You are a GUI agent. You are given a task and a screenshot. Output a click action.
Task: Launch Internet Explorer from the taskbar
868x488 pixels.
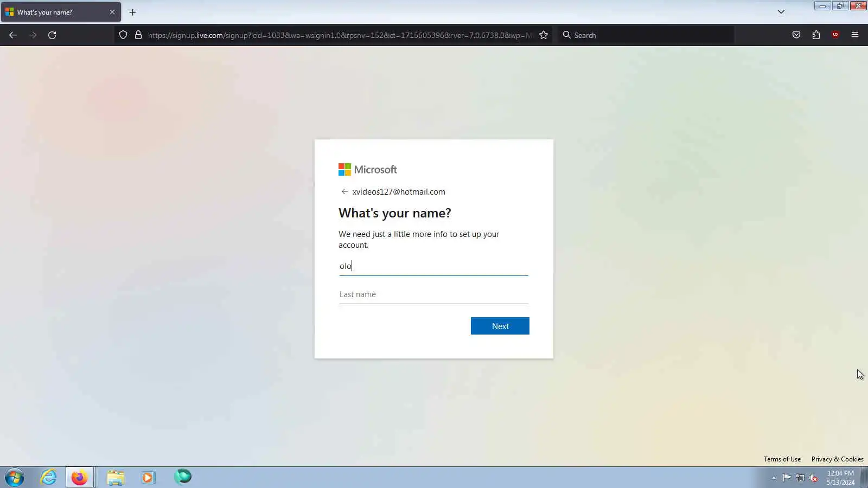click(49, 478)
